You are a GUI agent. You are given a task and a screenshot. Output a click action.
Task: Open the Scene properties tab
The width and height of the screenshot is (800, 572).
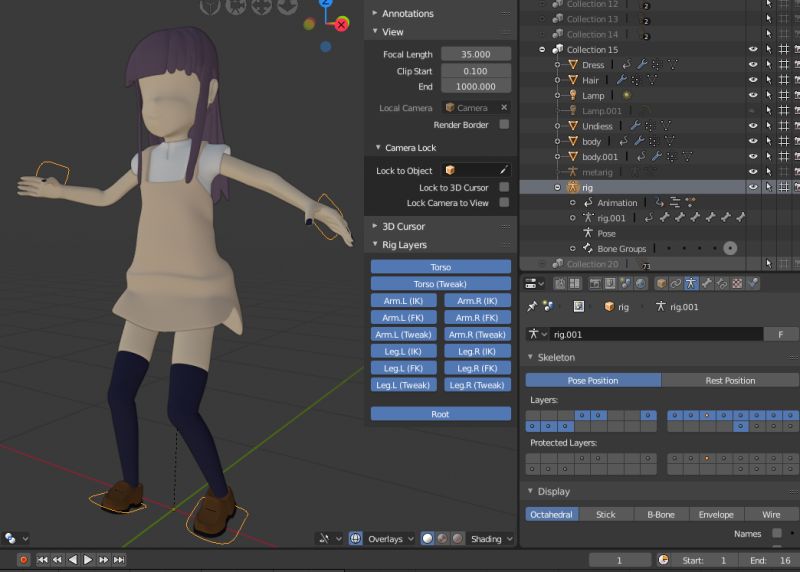coord(625,283)
